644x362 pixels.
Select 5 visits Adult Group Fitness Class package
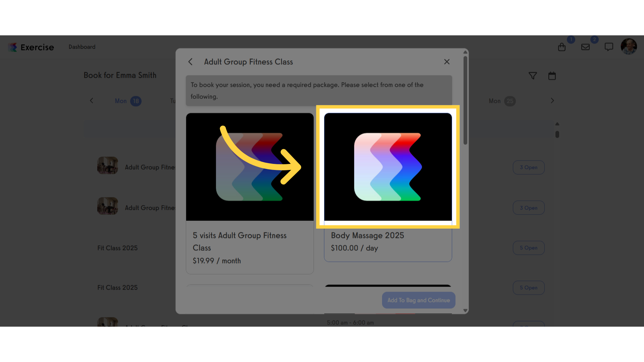[250, 193]
